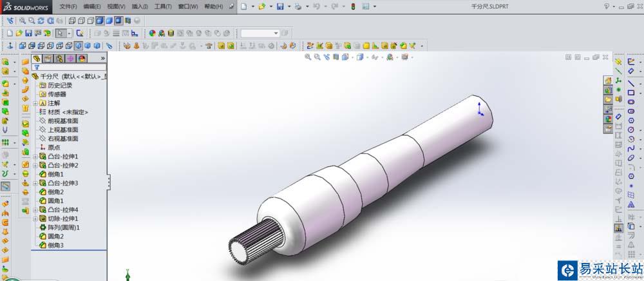
Task: Click the Rebuild traffic light icon
Action: coord(352,6)
